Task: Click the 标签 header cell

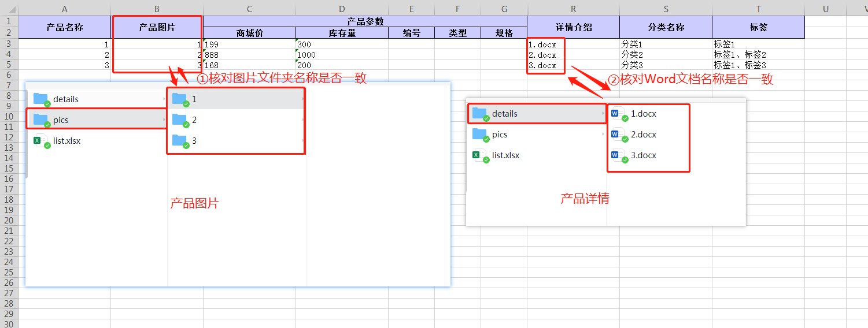Action: point(758,27)
